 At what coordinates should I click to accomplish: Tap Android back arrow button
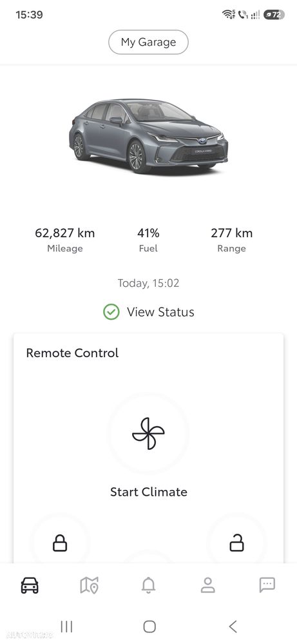[x=233, y=627]
